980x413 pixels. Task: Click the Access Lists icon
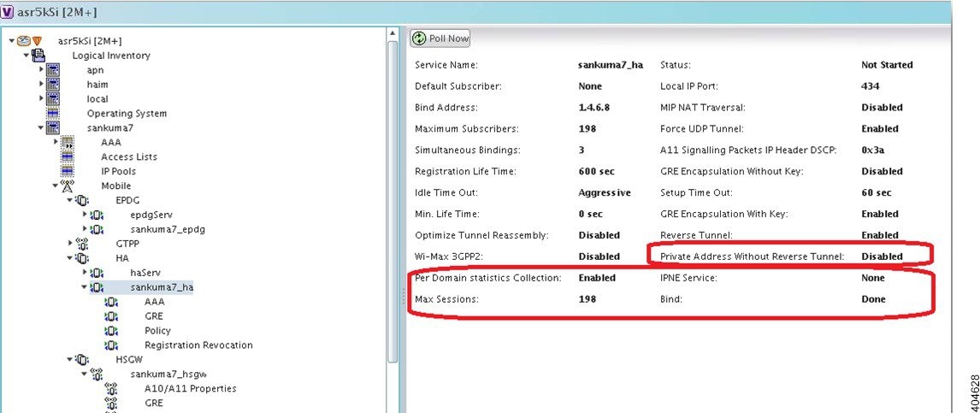(x=68, y=156)
